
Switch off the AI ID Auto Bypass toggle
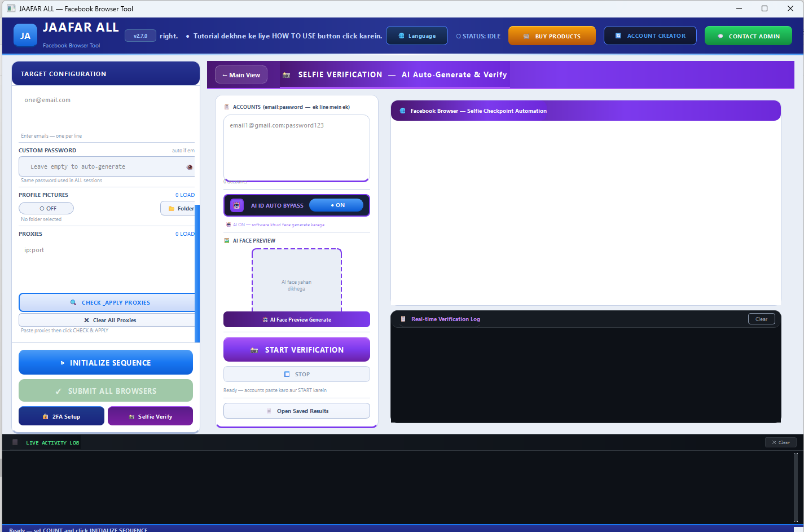coord(336,205)
